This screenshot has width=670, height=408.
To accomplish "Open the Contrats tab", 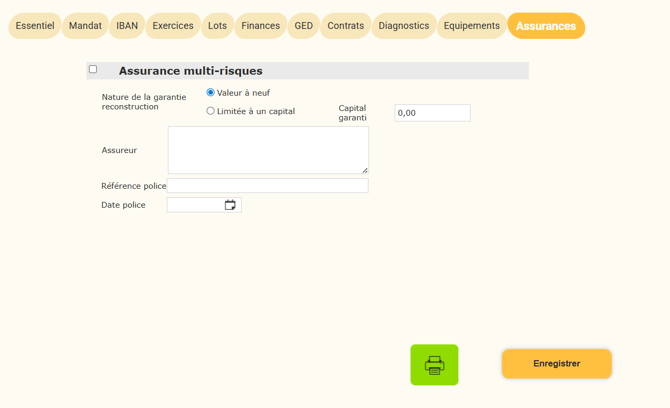I will tap(346, 26).
